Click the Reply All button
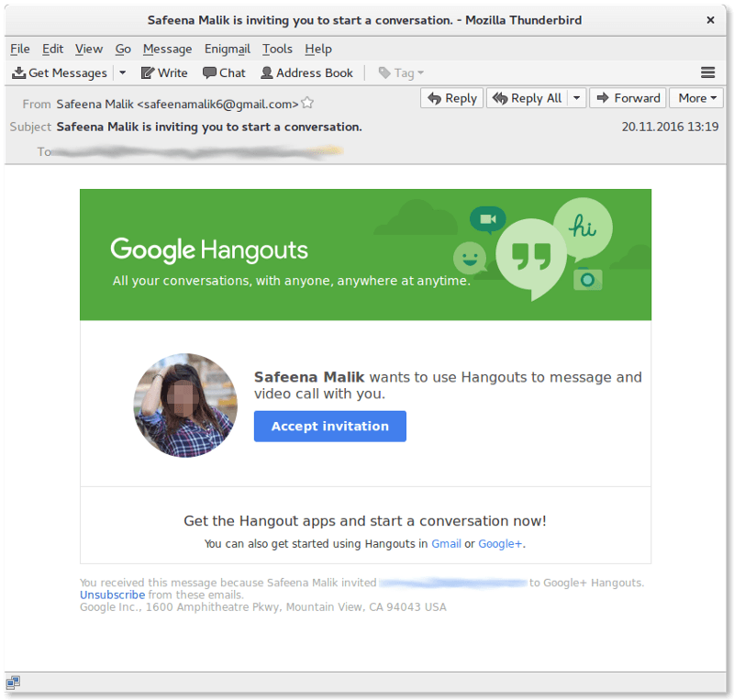Image resolution: width=734 pixels, height=700 pixels. point(527,98)
